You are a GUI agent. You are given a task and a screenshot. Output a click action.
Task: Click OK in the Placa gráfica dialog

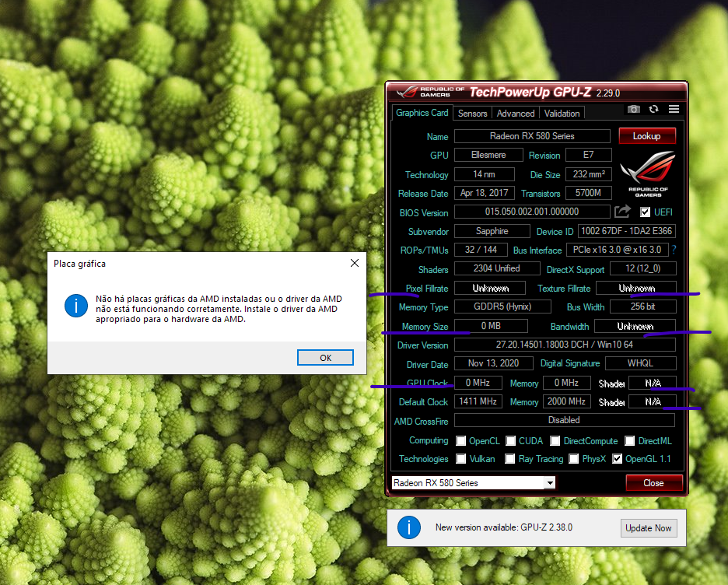[325, 358]
